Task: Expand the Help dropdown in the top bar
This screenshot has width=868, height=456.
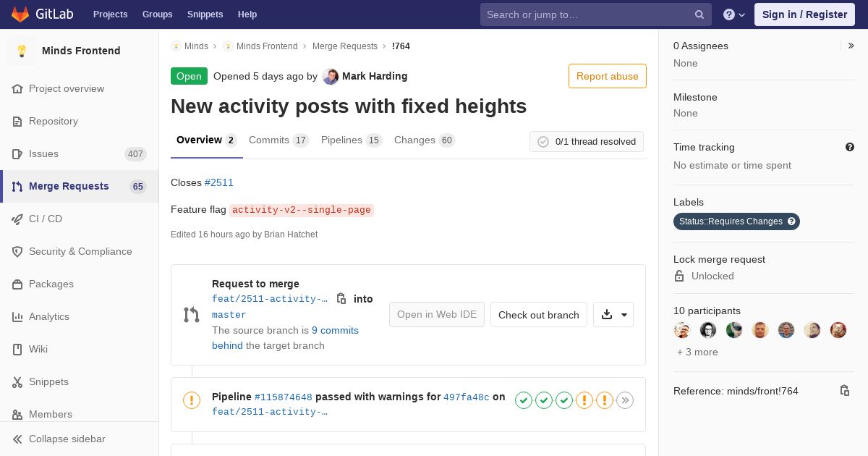Action: point(734,14)
